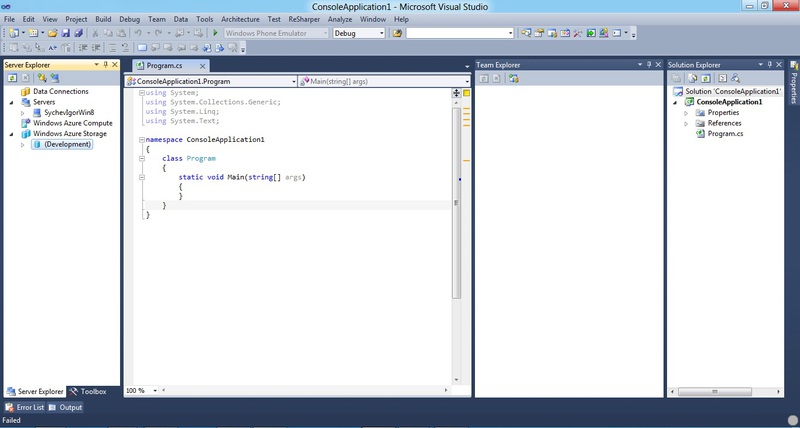
Task: Collapse the Main method outline box
Action: [x=142, y=178]
